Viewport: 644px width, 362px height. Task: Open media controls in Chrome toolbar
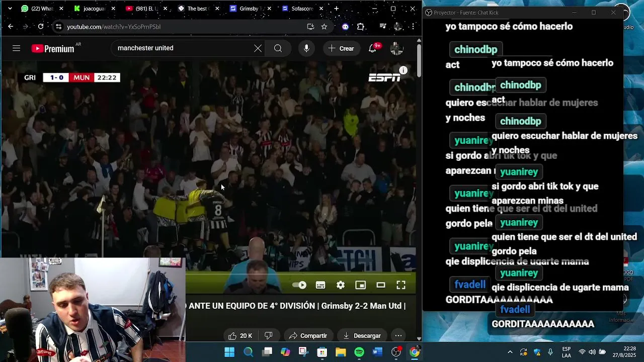pos(383,27)
